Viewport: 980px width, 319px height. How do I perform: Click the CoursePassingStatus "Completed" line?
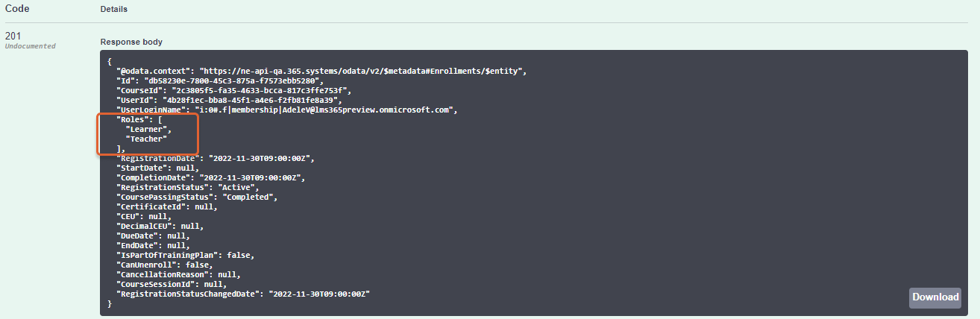coord(198,197)
